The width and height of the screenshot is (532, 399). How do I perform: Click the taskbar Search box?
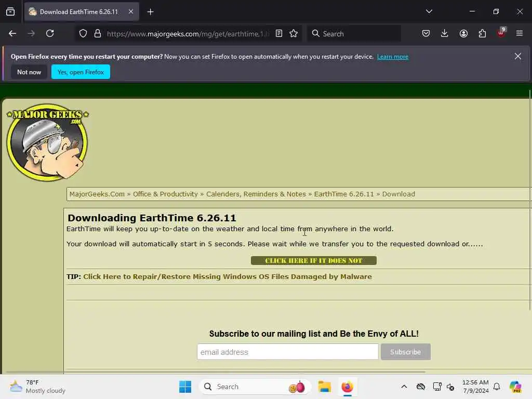(255, 387)
